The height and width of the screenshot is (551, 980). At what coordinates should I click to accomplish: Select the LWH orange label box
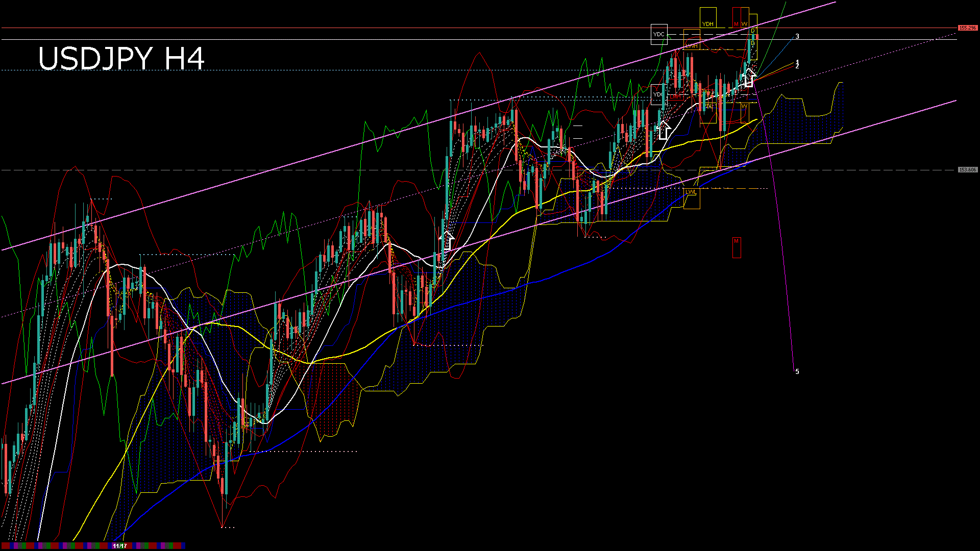click(692, 46)
